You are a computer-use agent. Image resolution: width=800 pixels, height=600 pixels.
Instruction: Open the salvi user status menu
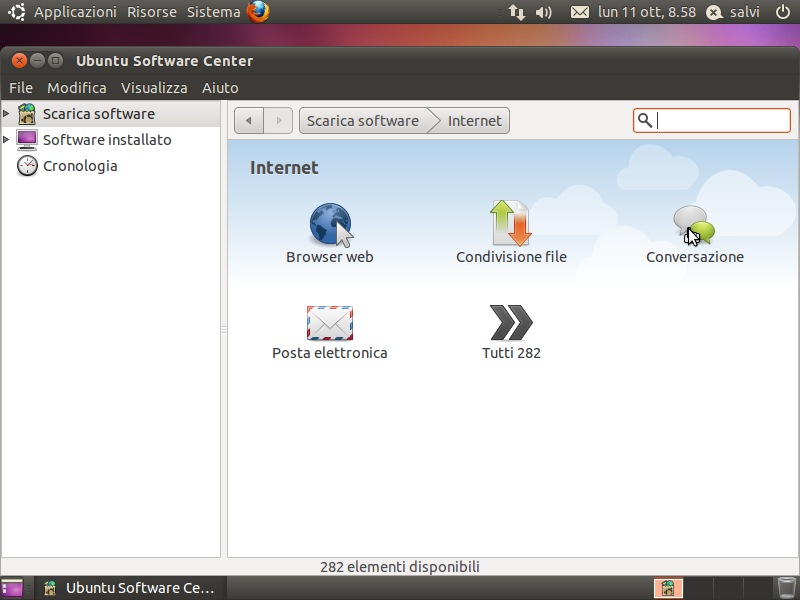pos(733,12)
